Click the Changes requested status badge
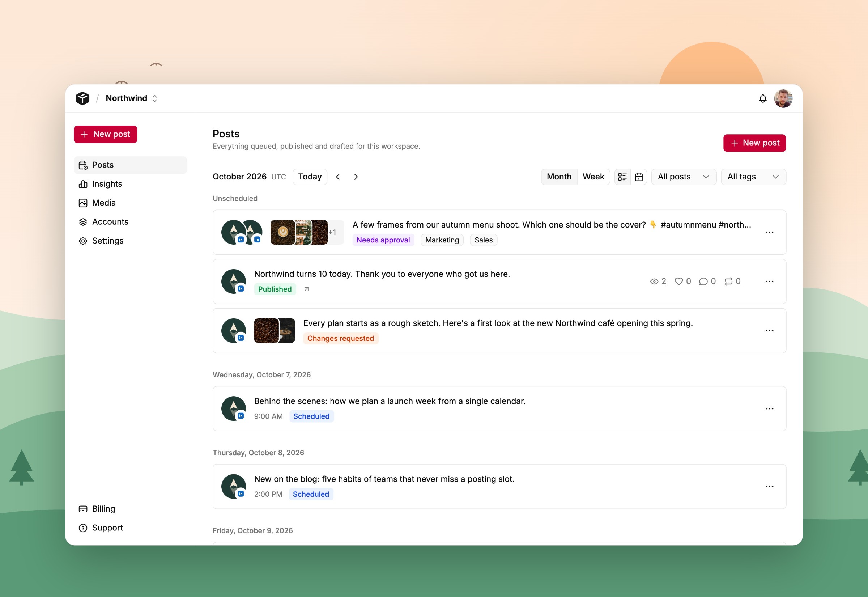Image resolution: width=868 pixels, height=597 pixels. pyautogui.click(x=341, y=339)
